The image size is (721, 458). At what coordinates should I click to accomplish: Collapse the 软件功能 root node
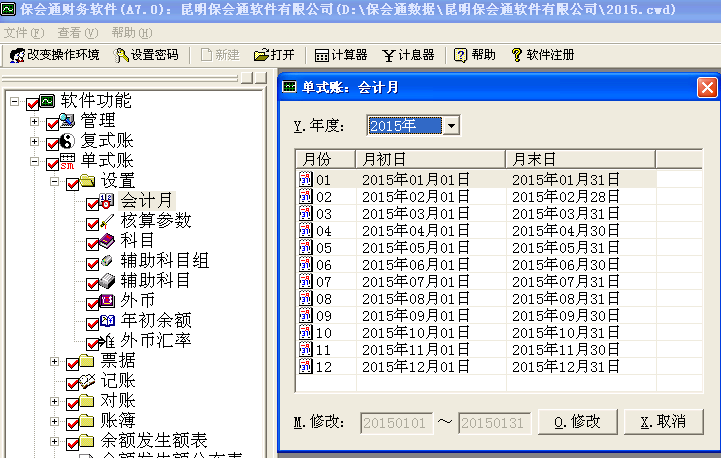point(15,101)
